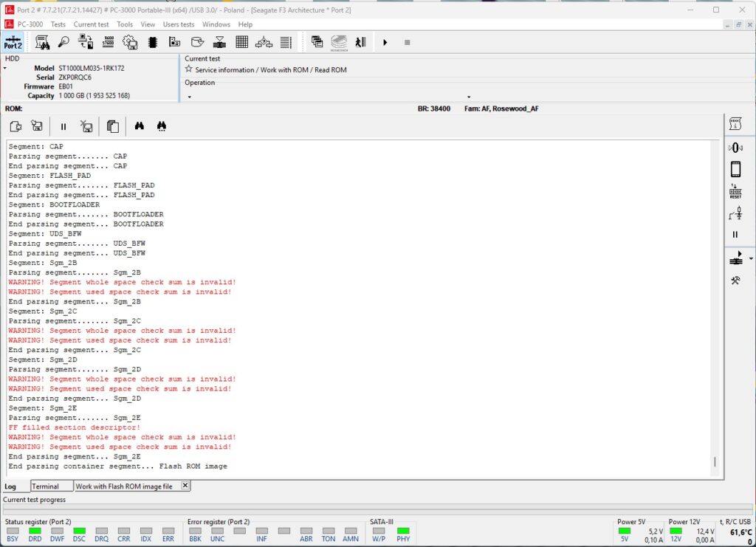Click the serial number ZKP0RQC6
The height and width of the screenshot is (547, 756).
pyautogui.click(x=75, y=77)
